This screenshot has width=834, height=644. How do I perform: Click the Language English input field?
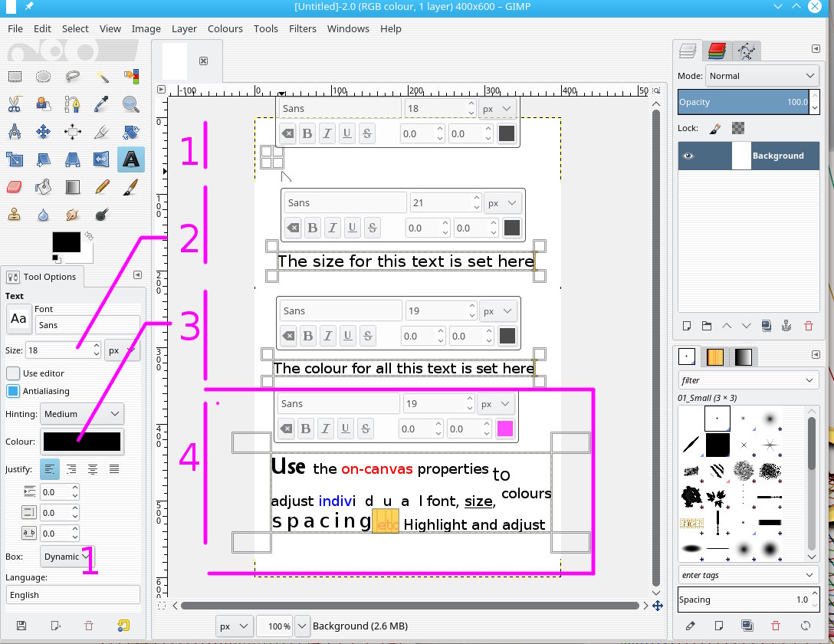pos(73,595)
